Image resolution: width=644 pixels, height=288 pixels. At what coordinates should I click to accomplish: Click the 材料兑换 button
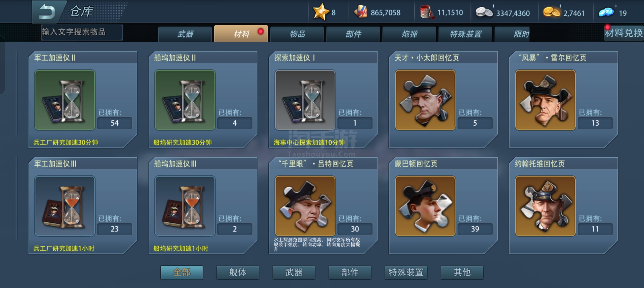[x=624, y=33]
